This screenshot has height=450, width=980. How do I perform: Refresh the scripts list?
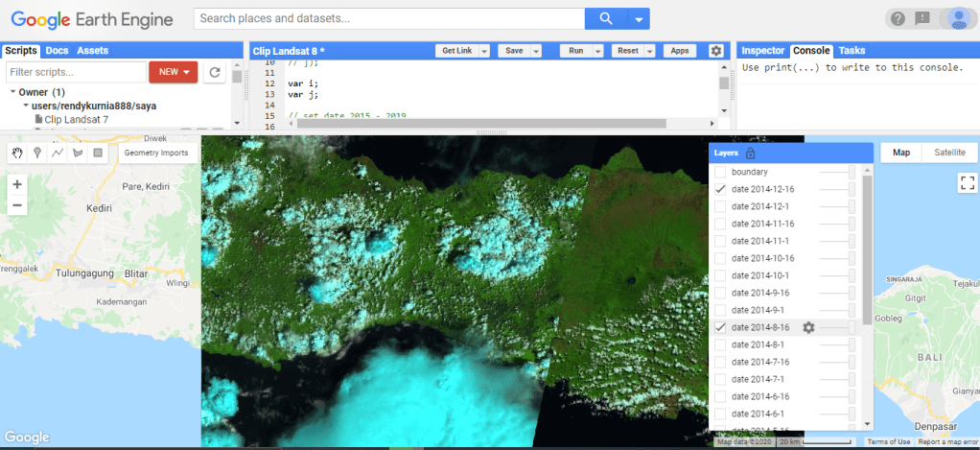(216, 72)
